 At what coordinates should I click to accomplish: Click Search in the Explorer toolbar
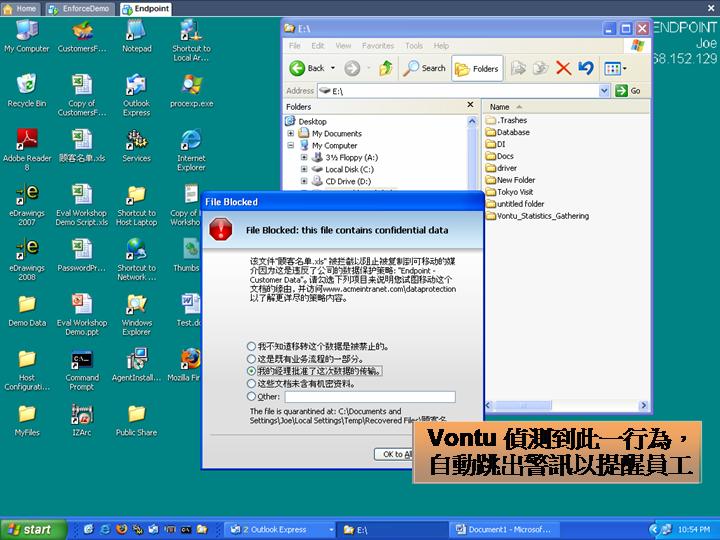pyautogui.click(x=424, y=68)
